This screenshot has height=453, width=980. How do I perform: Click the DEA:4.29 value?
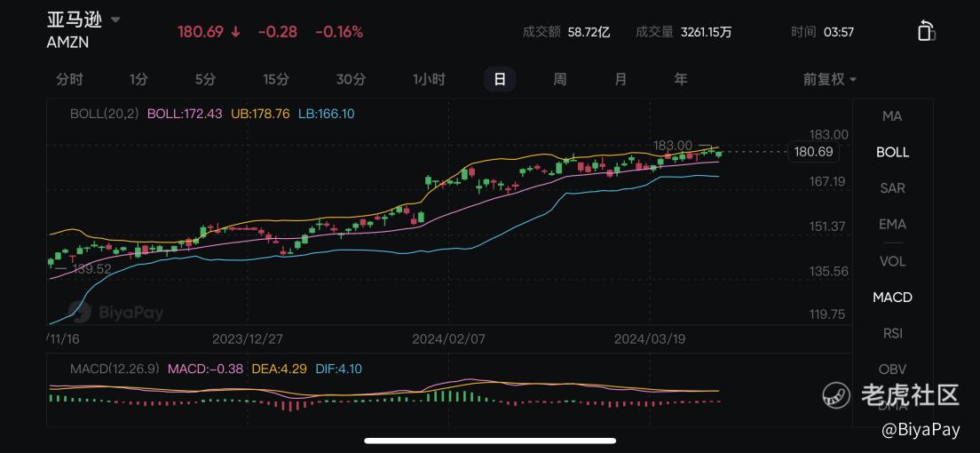pyautogui.click(x=279, y=369)
